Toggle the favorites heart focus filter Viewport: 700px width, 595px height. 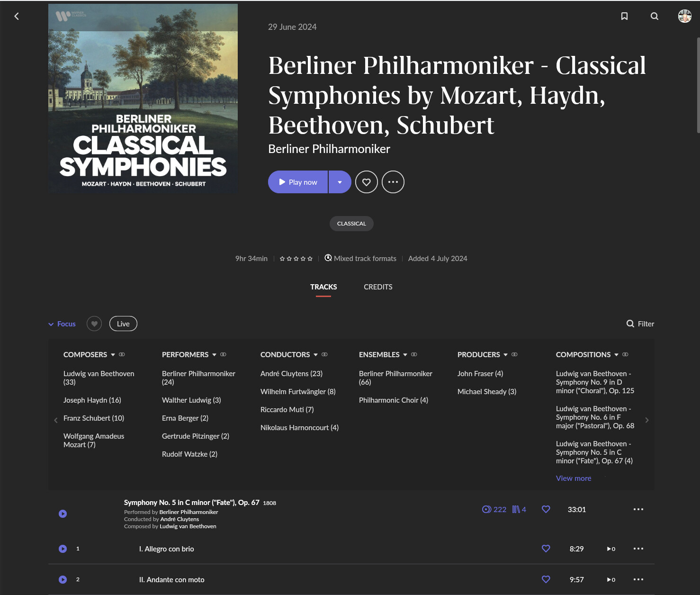pos(94,324)
